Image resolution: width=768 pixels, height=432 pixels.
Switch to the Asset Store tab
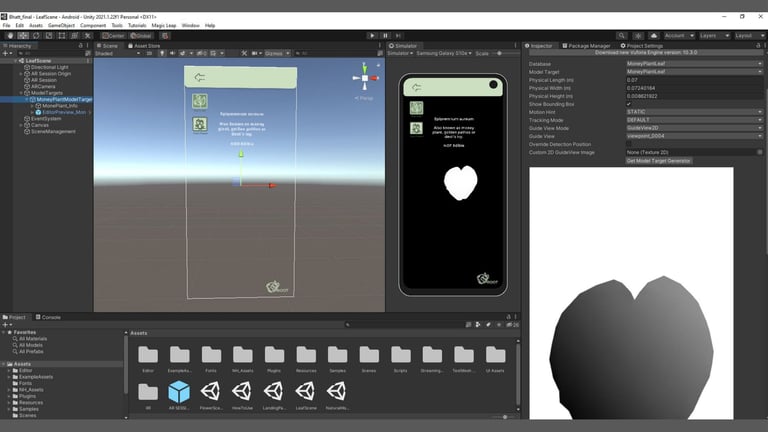coord(144,46)
